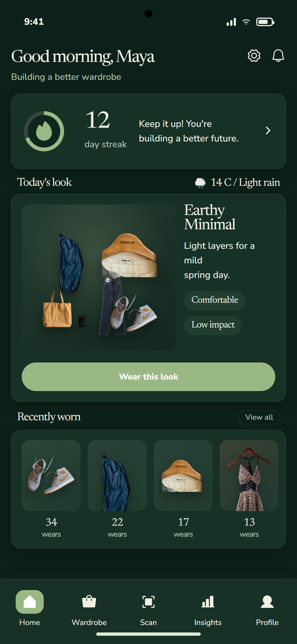Open the hanger item with 17 wears
This screenshot has height=644, width=297.
[x=183, y=476]
